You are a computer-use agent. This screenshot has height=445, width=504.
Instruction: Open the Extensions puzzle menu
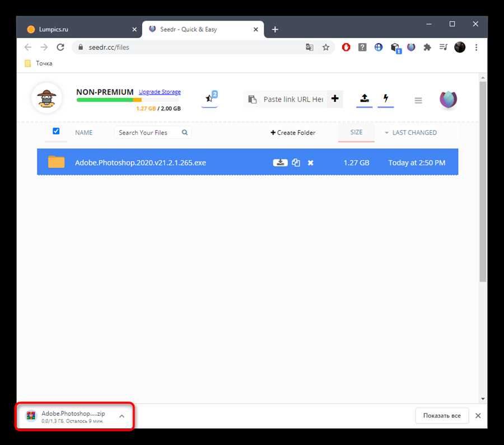pyautogui.click(x=427, y=47)
